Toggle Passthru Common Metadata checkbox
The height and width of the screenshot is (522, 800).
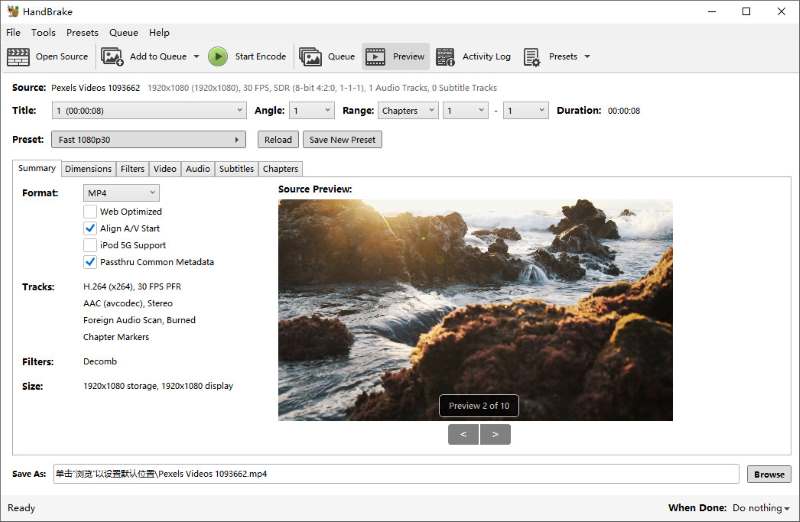[90, 262]
